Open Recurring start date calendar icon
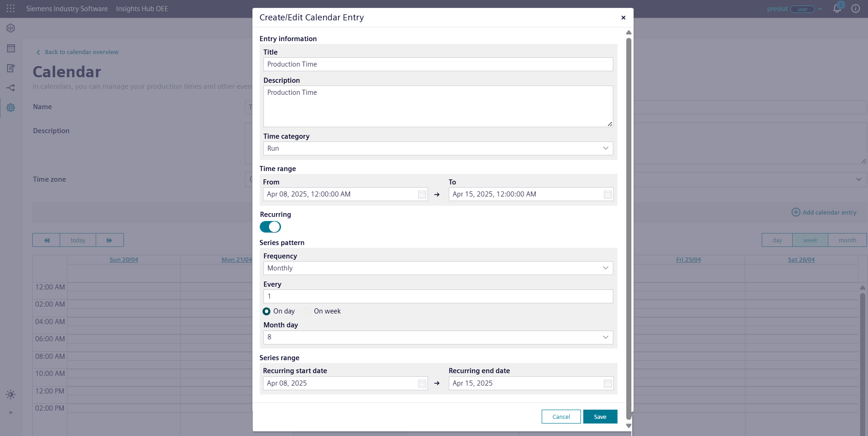This screenshot has height=436, width=868. coord(422,384)
